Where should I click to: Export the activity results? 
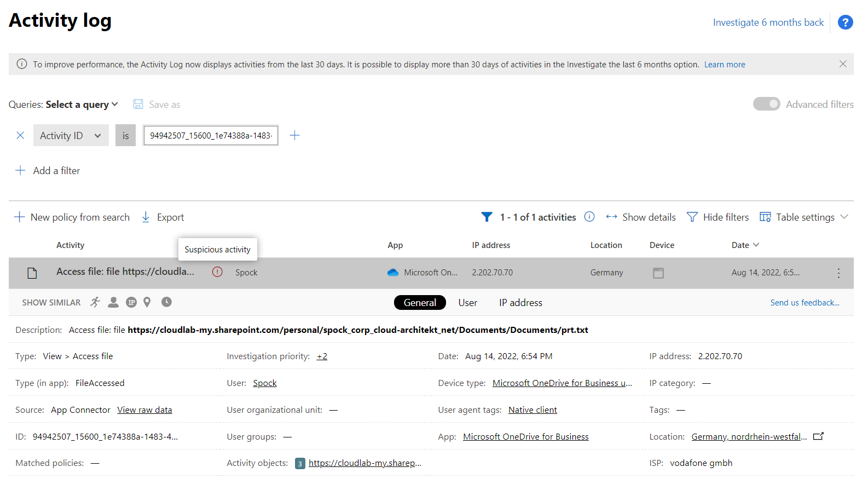[163, 217]
